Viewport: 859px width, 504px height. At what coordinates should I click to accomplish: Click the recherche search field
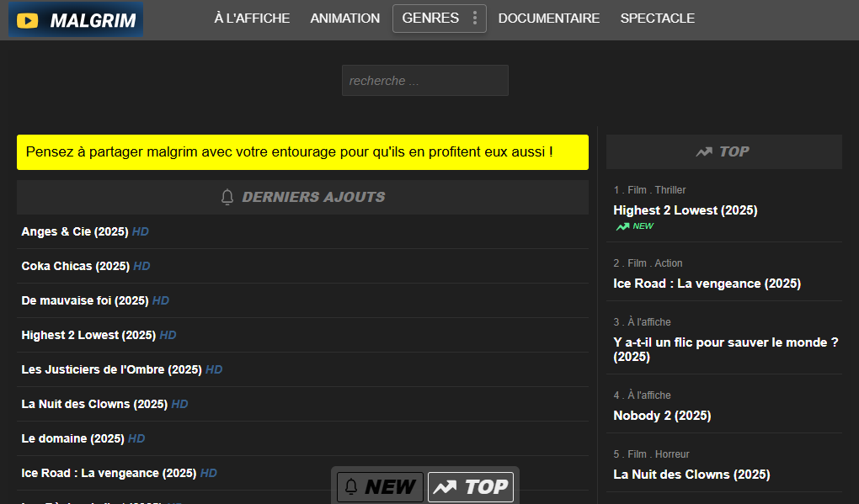(424, 81)
